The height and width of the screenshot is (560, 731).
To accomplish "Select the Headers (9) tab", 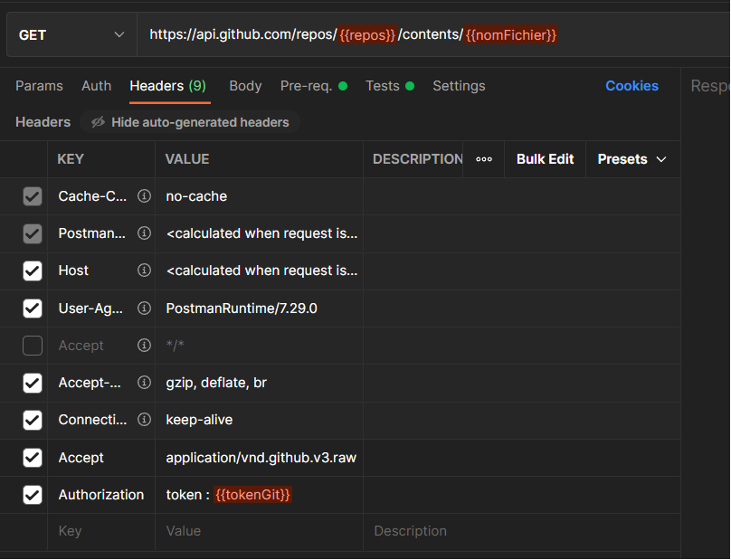I will (168, 86).
